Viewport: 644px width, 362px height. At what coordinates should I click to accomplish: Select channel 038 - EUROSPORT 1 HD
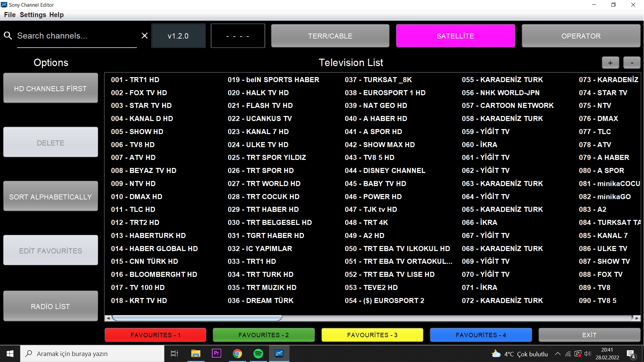point(385,93)
